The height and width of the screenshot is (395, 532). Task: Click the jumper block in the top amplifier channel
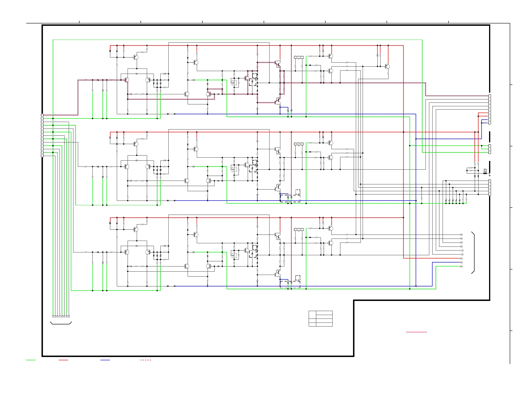click(x=299, y=57)
